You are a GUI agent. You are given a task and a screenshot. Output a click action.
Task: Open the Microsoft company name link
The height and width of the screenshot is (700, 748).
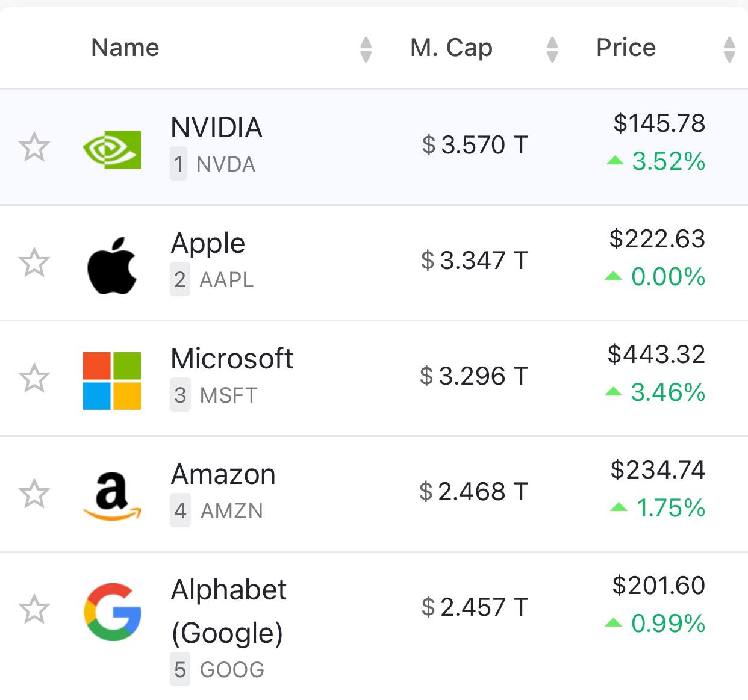(232, 359)
